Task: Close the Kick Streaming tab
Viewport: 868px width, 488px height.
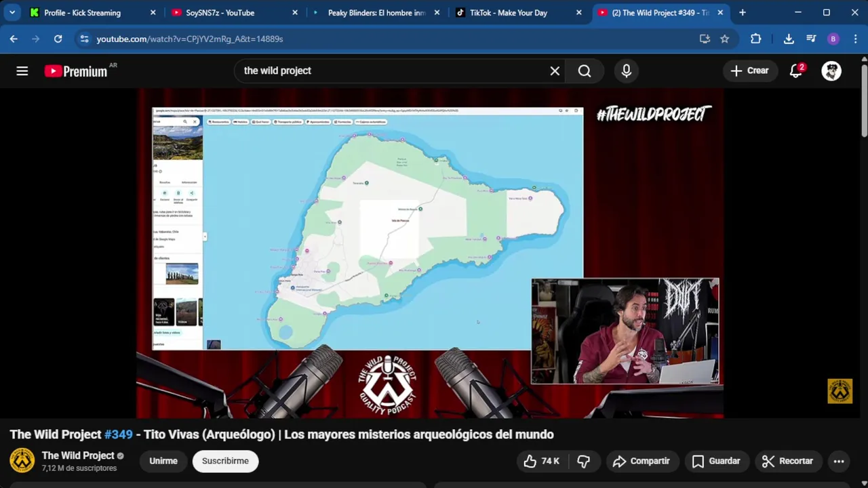Action: (x=153, y=12)
